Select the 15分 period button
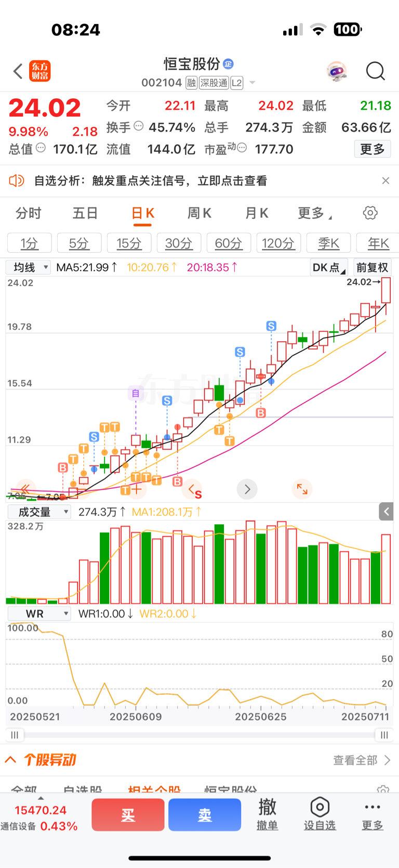399x868 pixels. [x=129, y=243]
